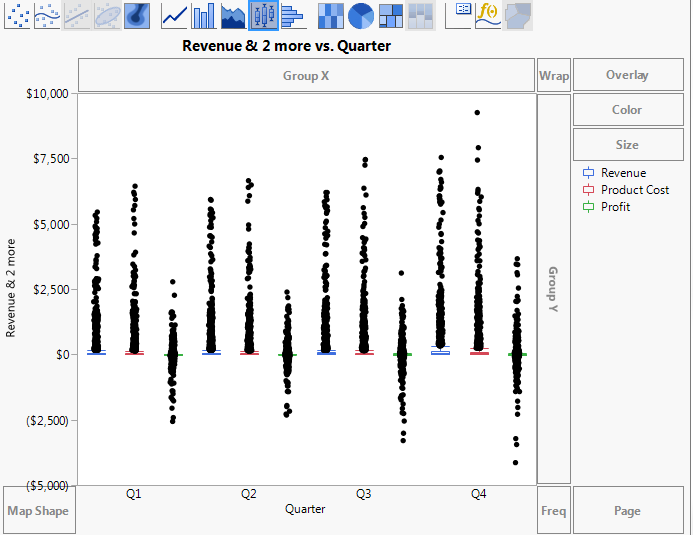Toggle the Box Plot element icon
Image resolution: width=693 pixels, height=535 pixels.
pos(263,15)
